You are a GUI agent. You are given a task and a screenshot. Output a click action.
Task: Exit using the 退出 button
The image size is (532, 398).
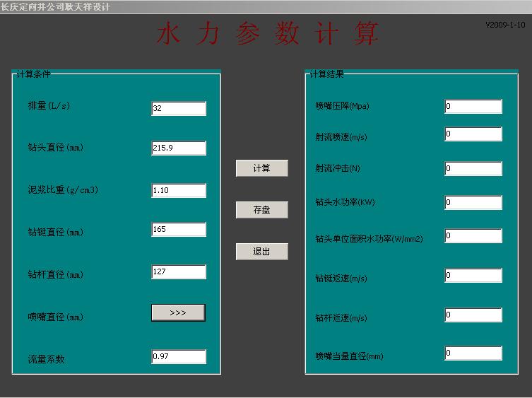pos(261,252)
